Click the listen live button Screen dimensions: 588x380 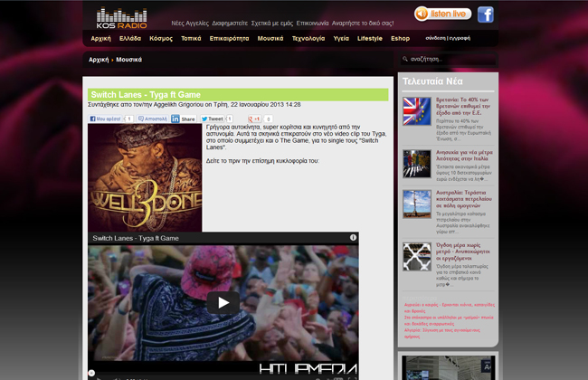click(x=443, y=14)
